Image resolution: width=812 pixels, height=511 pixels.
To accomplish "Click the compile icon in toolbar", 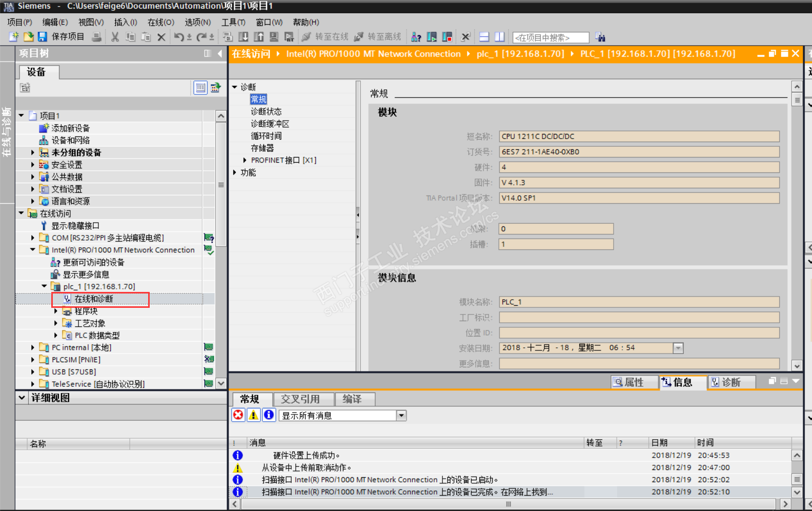I will pyautogui.click(x=228, y=37).
